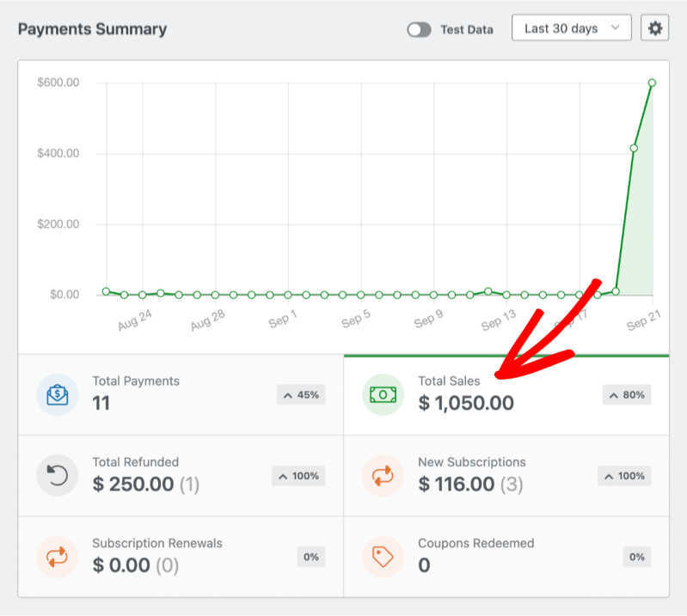687x616 pixels.
Task: Click the New Subscriptions arrows icon
Action: pyautogui.click(x=383, y=475)
